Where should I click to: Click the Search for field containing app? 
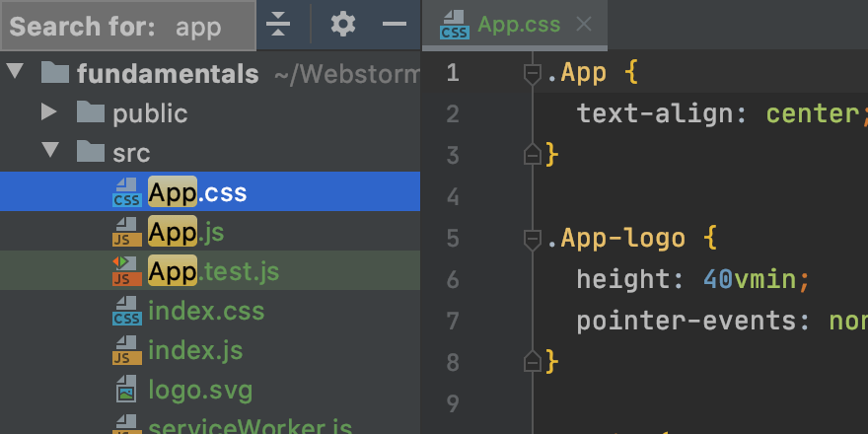(198, 27)
